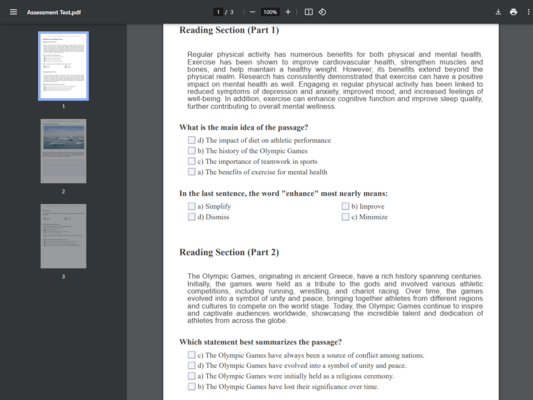533x400 pixels.
Task: Click 'What is the main idea of the passage?'
Action: 244,127
